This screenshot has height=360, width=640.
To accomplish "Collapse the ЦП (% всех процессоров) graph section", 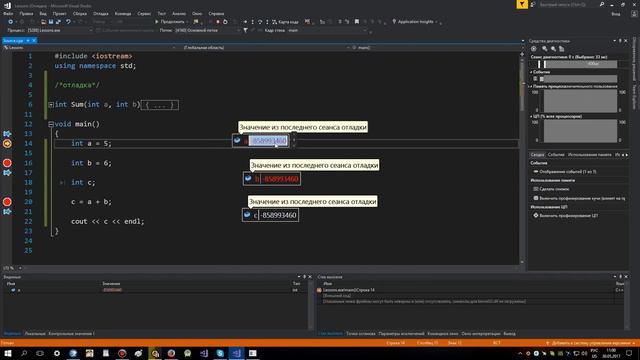I will 531,116.
